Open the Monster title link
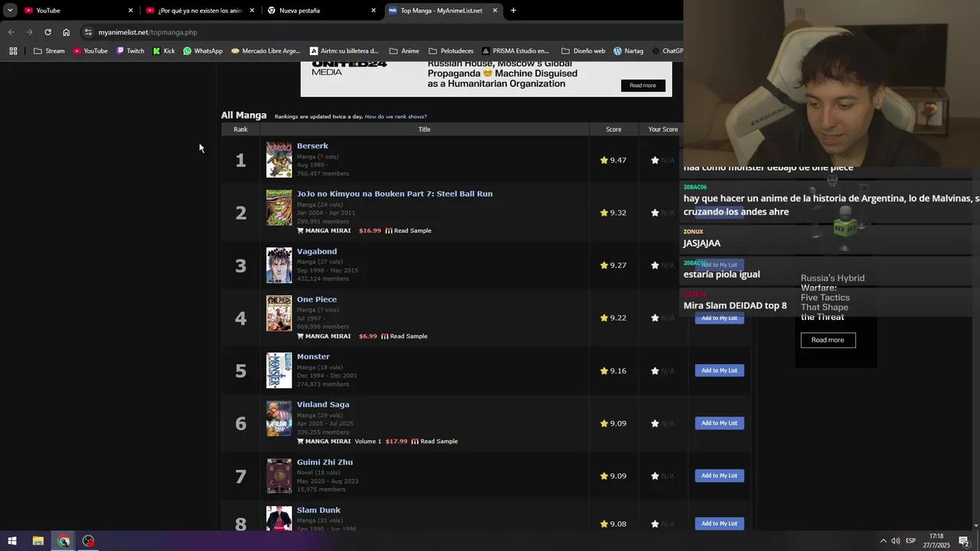Image resolution: width=980 pixels, height=551 pixels. pos(313,356)
